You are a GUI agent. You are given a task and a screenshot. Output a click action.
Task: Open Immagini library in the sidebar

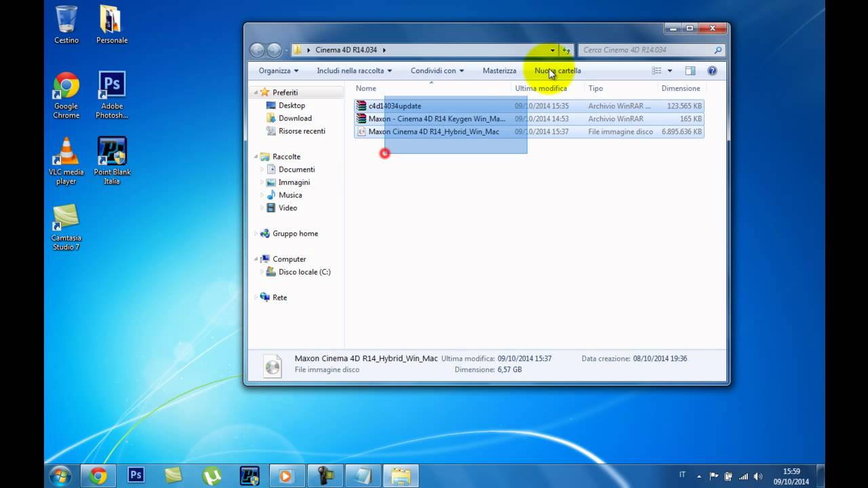pyautogui.click(x=294, y=182)
